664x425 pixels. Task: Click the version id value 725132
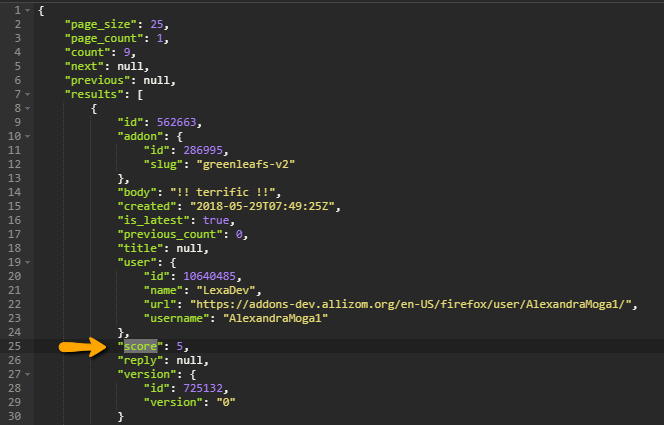[203, 388]
